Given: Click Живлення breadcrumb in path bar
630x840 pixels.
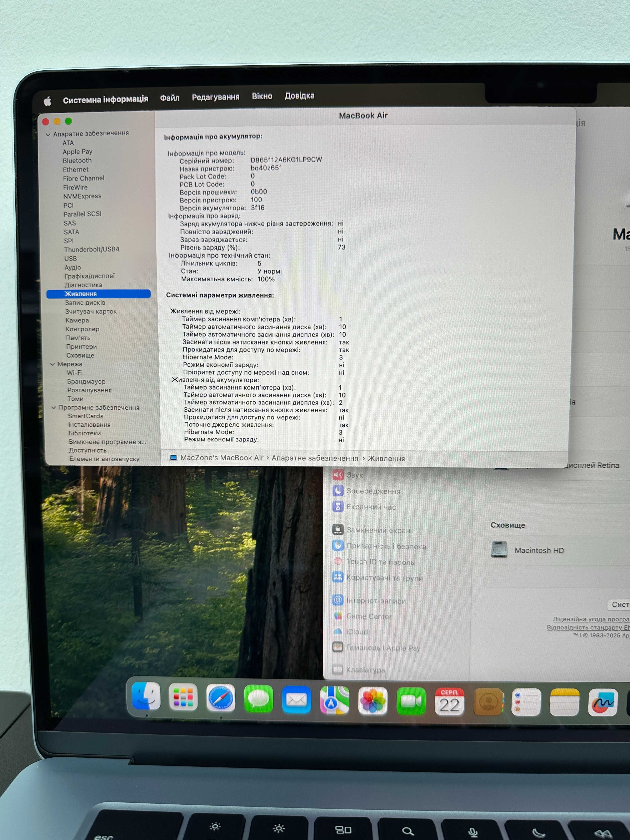Looking at the screenshot, I should pos(386,459).
